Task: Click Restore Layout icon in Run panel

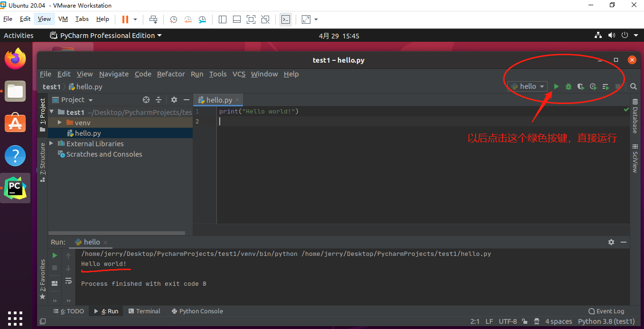Action: pos(55,283)
